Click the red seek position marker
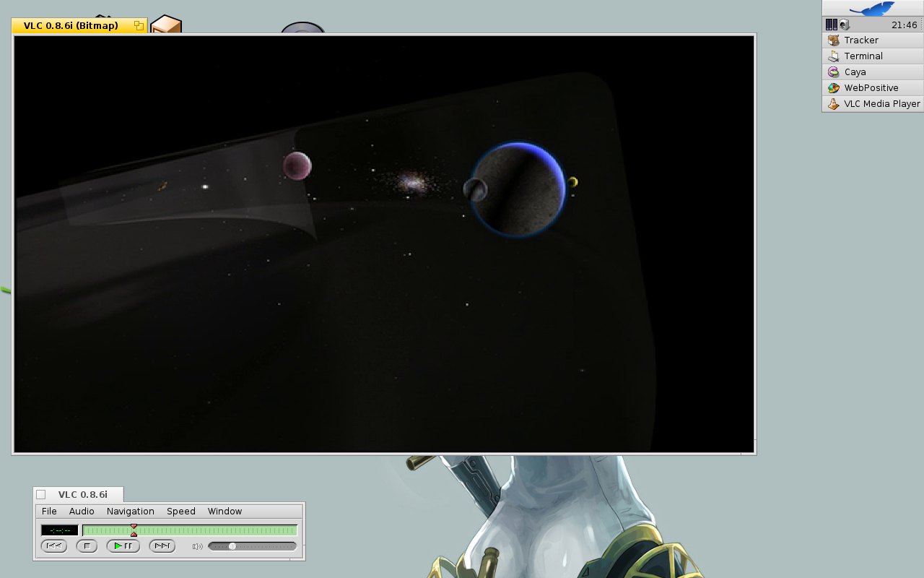Screen dimensions: 924x578 134,530
